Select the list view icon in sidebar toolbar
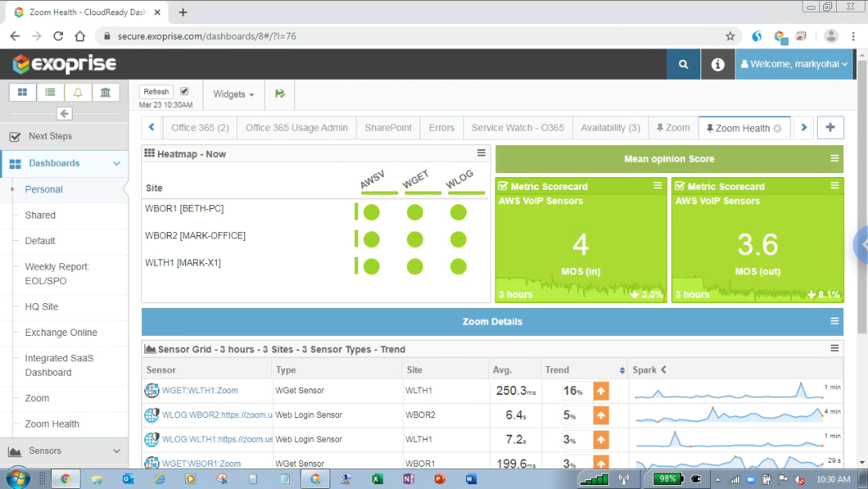Viewport: 868px width, 489px height. 49,92
